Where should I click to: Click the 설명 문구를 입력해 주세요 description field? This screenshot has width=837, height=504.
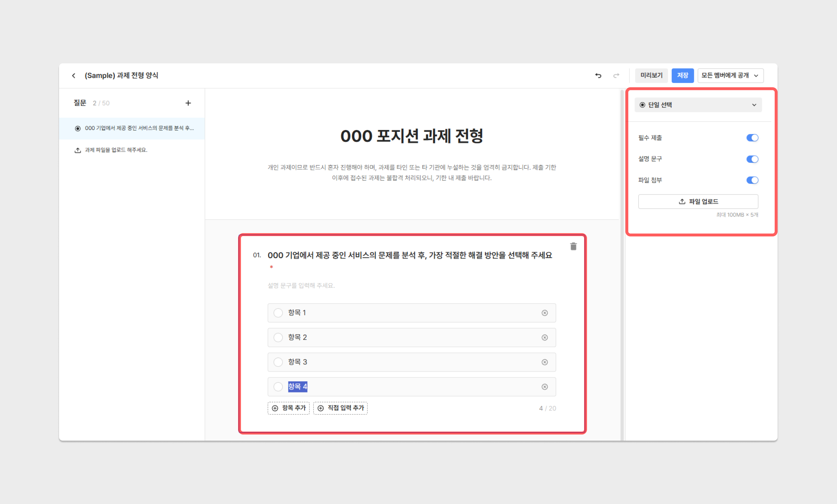301,286
